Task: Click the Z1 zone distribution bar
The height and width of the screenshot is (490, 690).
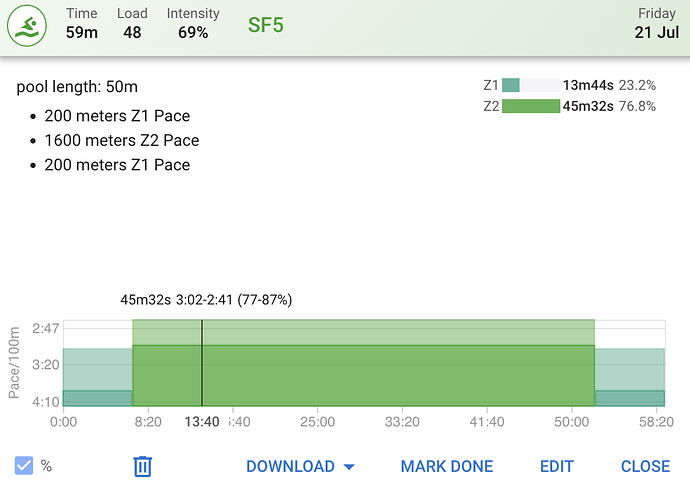Action: [x=531, y=85]
